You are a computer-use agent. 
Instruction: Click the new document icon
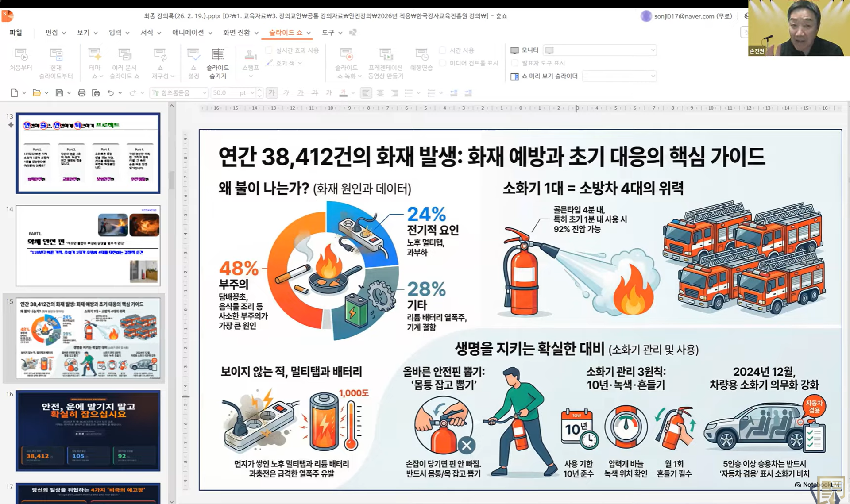(14, 93)
